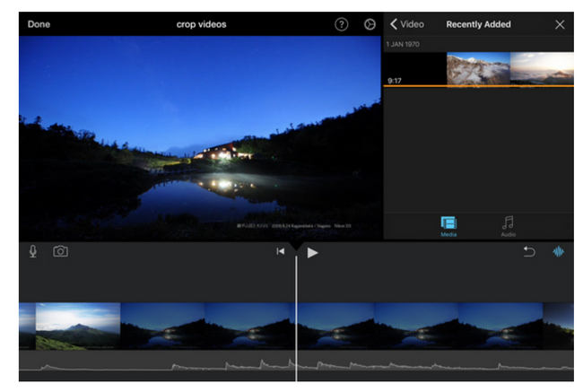
Task: Open project settings gear icon
Action: pyautogui.click(x=370, y=24)
